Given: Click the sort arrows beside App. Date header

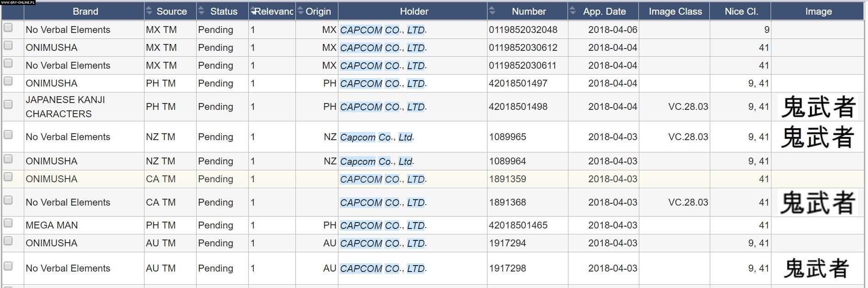Looking at the screenshot, I should (573, 11).
